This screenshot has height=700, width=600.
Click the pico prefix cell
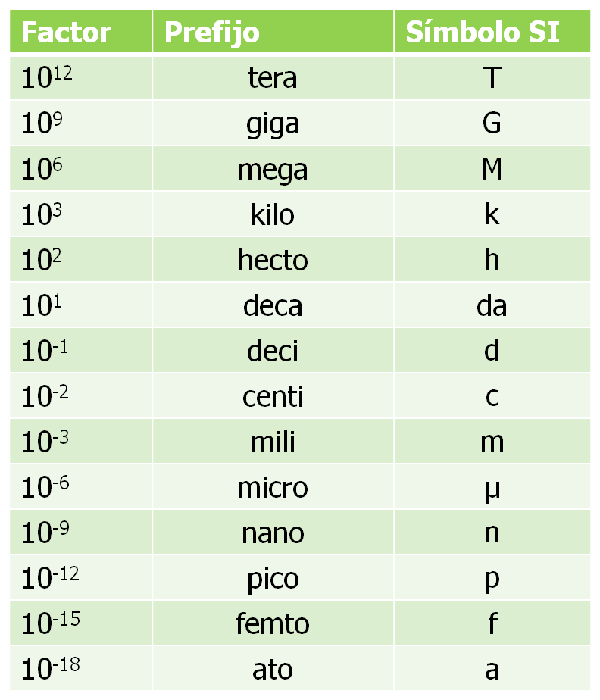pos(273,579)
